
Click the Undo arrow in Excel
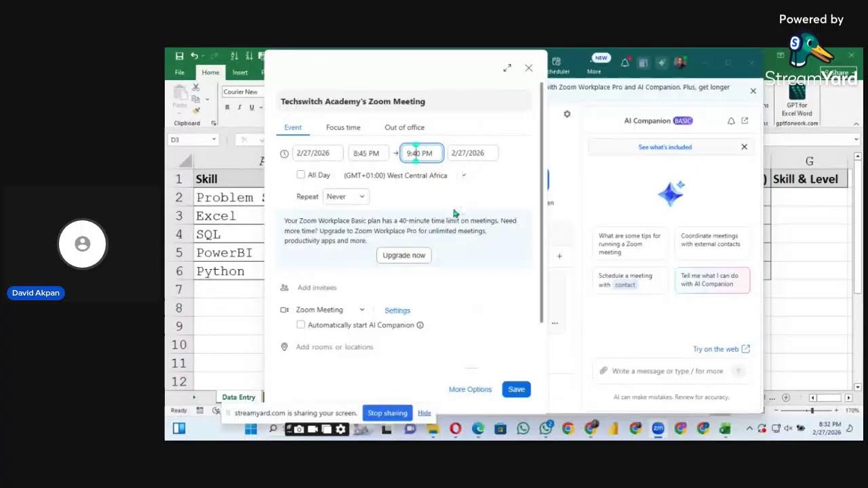coord(195,56)
